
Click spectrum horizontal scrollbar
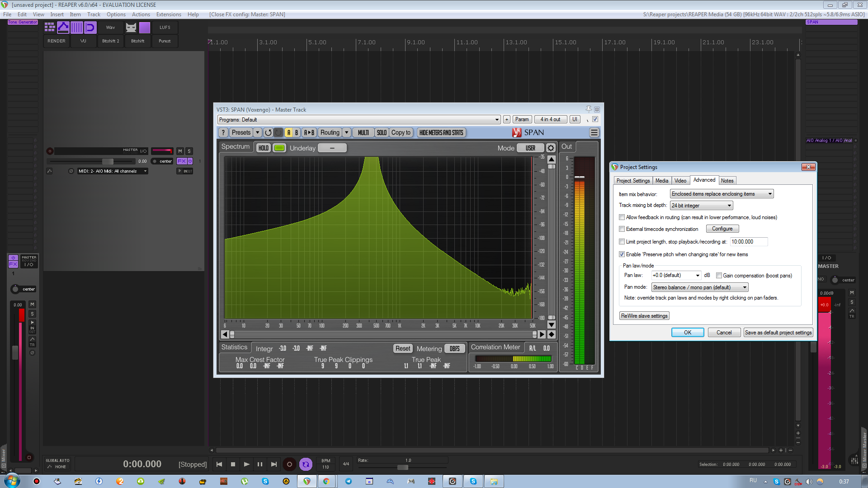[383, 334]
